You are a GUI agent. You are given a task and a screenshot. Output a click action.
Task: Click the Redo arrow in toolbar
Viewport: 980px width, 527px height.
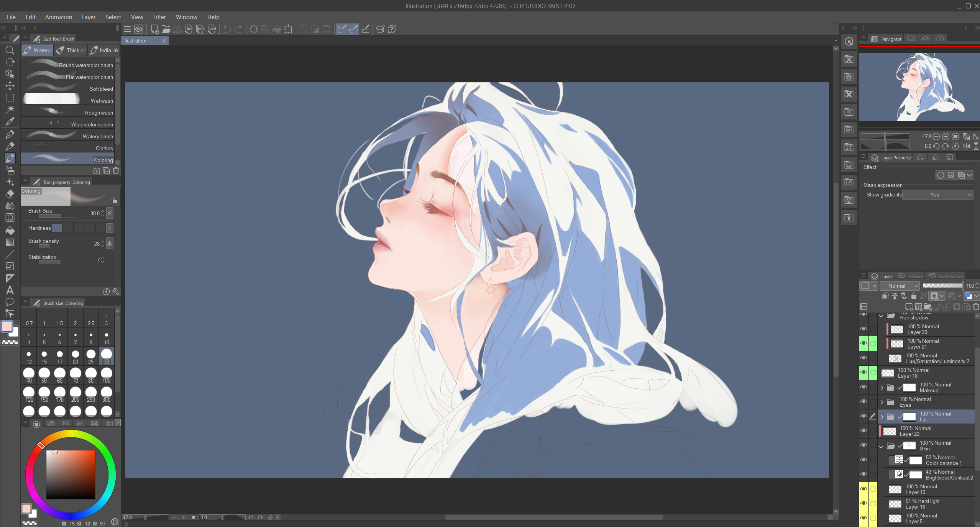pos(238,29)
